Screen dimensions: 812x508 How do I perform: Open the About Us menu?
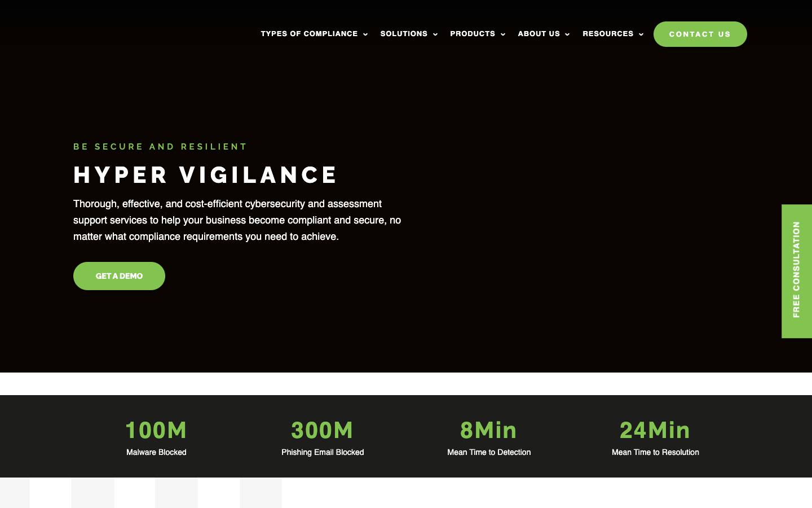539,34
